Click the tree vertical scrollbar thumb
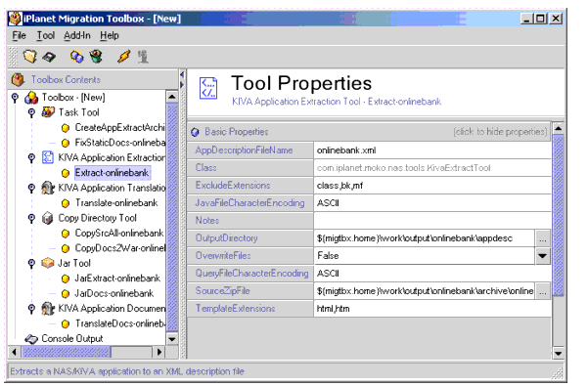The height and width of the screenshot is (386, 588). click(x=172, y=218)
